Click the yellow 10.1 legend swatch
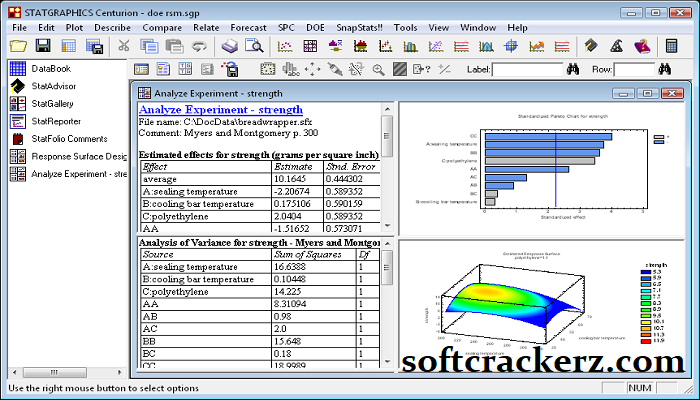This screenshot has height=400, width=700. (646, 321)
